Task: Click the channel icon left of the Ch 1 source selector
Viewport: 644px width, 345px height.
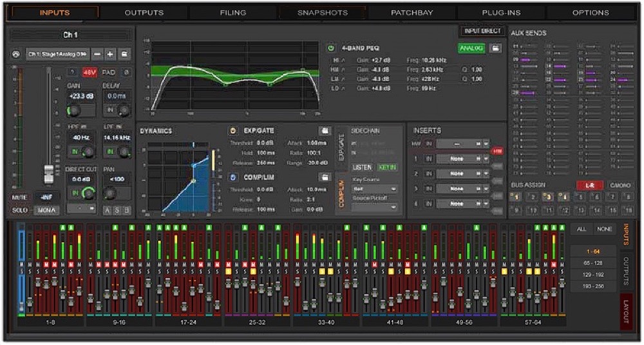Action: (x=17, y=54)
